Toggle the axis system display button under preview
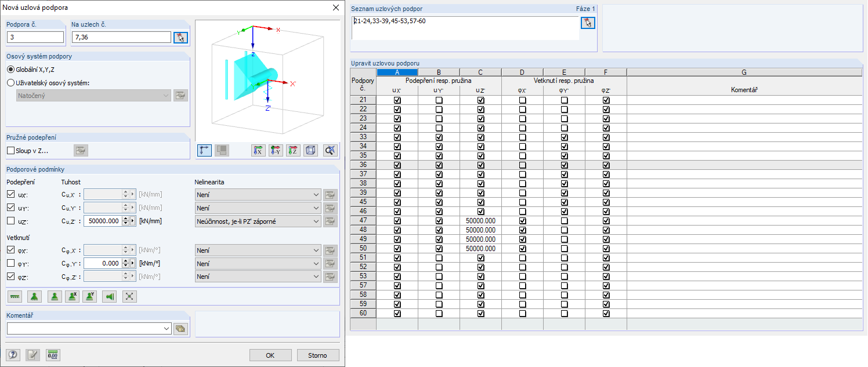Screen dimensions: 868x367 pos(204,150)
